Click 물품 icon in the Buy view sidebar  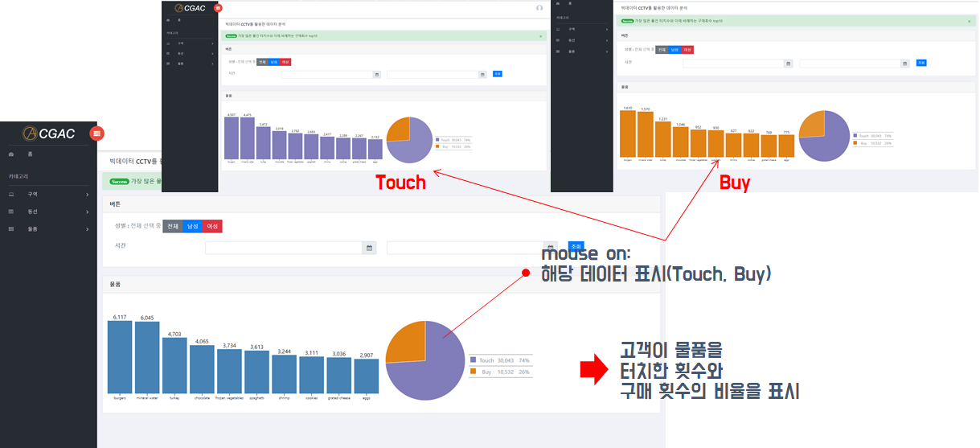(560, 51)
